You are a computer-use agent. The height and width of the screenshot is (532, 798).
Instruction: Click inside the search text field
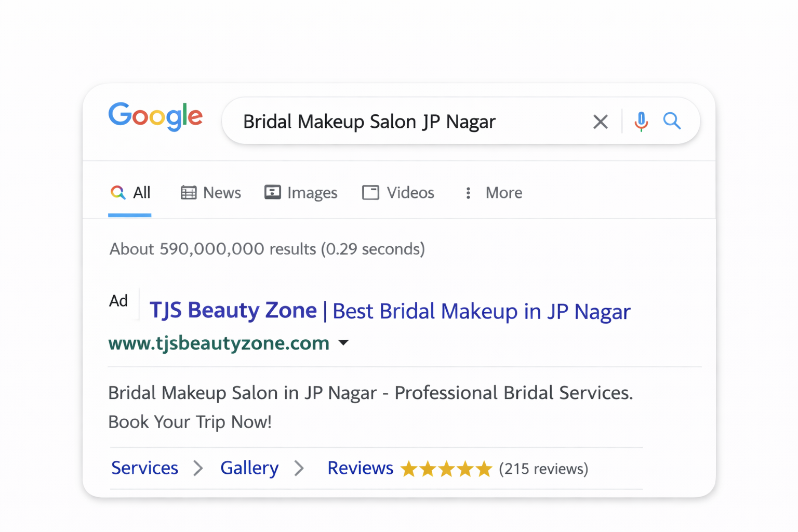pyautogui.click(x=405, y=122)
